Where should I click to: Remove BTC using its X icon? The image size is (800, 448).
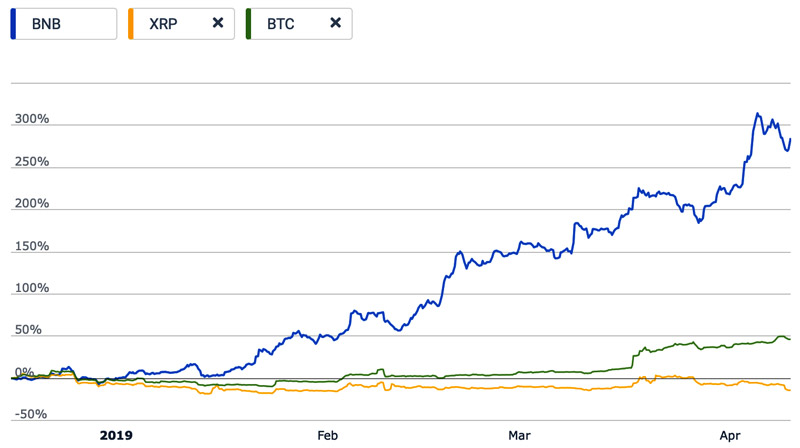click(335, 23)
